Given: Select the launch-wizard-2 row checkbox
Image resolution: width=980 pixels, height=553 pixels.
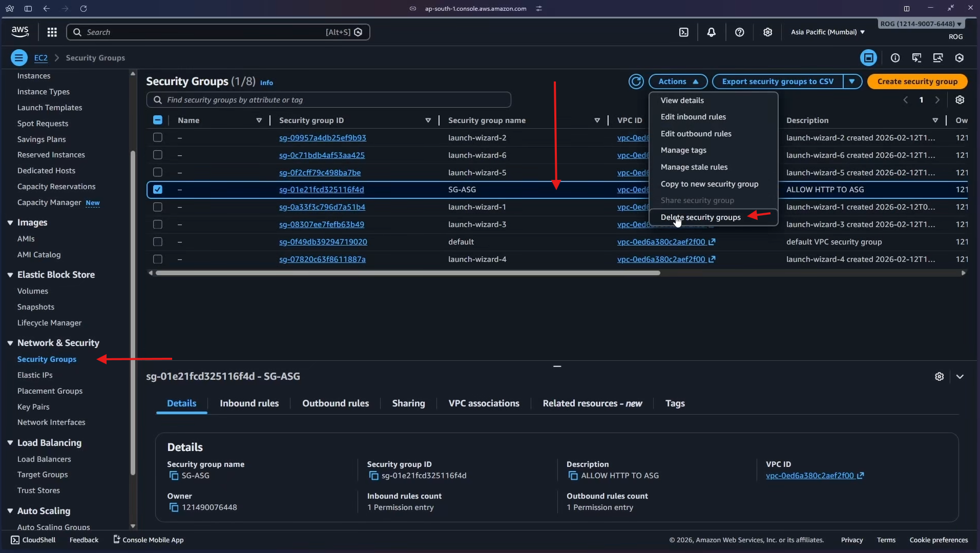Looking at the screenshot, I should 158,137.
